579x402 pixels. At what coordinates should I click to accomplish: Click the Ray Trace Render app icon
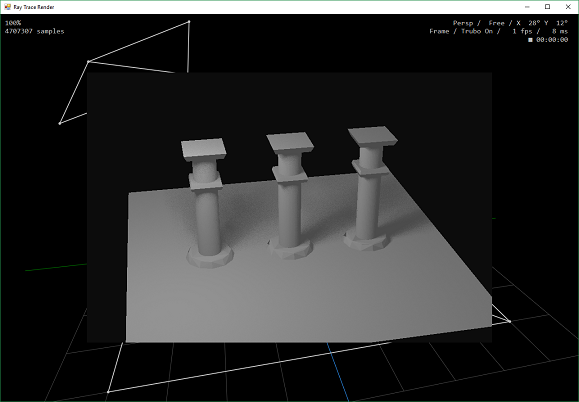[x=7, y=7]
